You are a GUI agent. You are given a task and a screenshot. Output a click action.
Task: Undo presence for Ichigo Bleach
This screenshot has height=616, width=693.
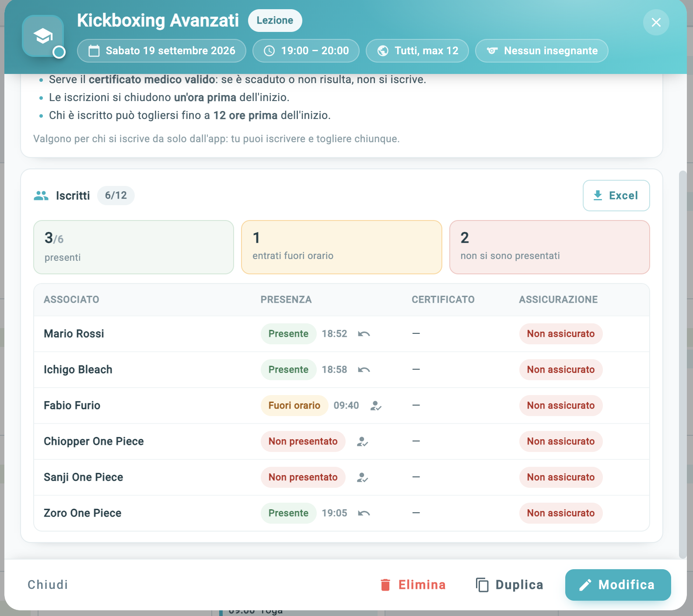pos(364,370)
